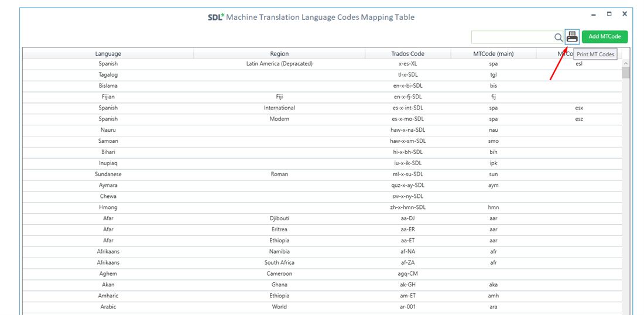Select the 'en-x-fj-SDL' code cell

[408, 97]
